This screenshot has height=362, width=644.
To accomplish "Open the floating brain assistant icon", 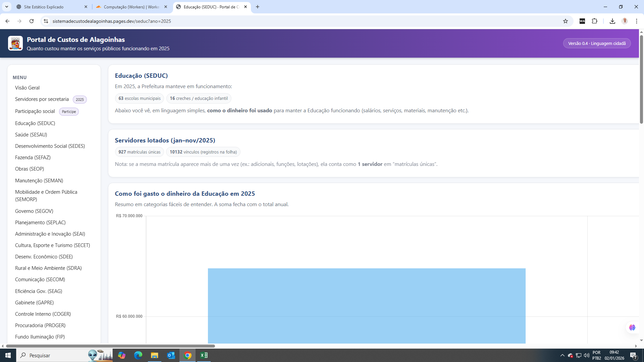I will coord(632,327).
